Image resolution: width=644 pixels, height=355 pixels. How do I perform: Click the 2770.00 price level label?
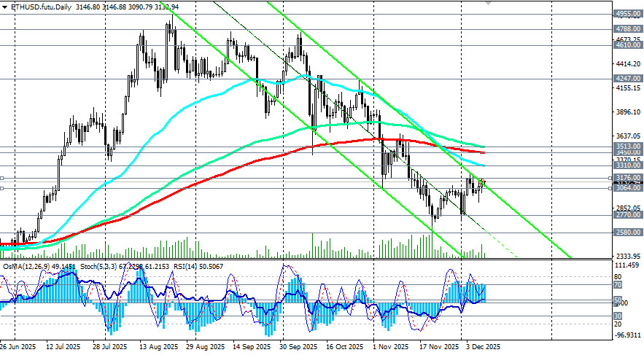click(x=628, y=215)
